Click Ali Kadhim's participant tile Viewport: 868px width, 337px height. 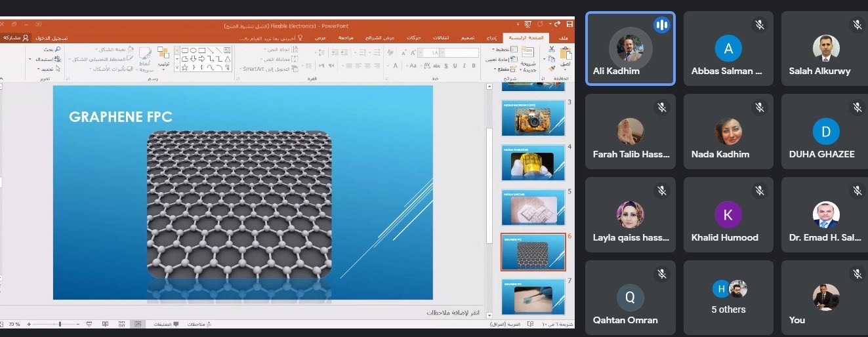pos(630,49)
